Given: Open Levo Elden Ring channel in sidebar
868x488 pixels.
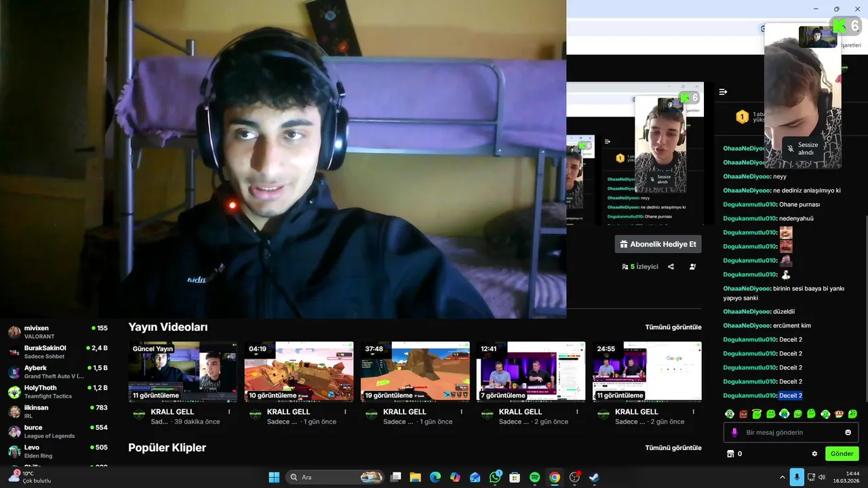Looking at the screenshot, I should pyautogui.click(x=58, y=451).
